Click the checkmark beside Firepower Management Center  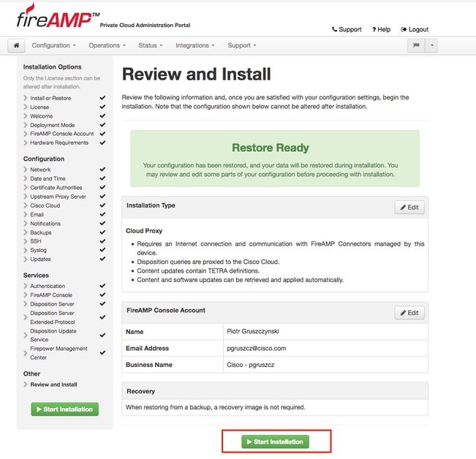point(102,352)
